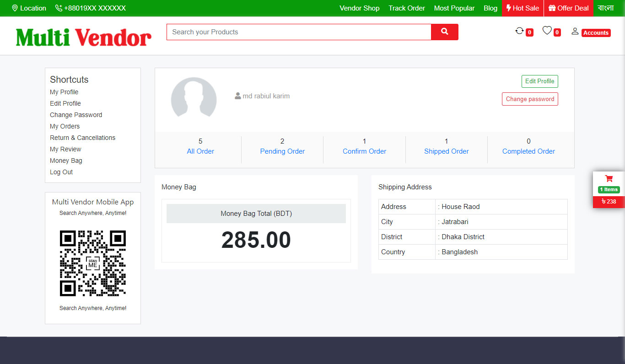Click the phone number handset icon

tap(59, 8)
